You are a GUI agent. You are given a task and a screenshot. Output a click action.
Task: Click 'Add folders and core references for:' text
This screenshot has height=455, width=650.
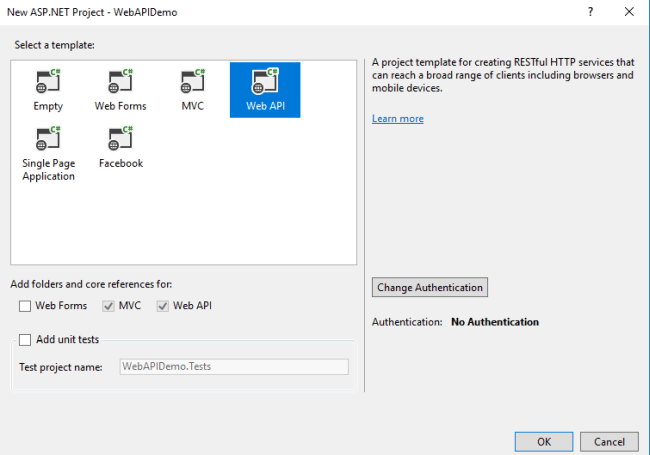click(91, 284)
